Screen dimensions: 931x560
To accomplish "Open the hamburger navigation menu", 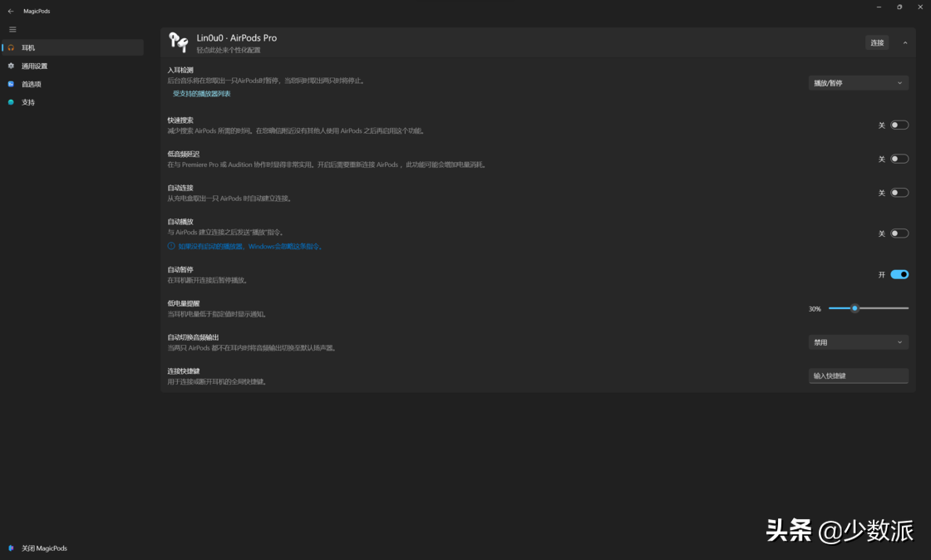I will coord(12,29).
